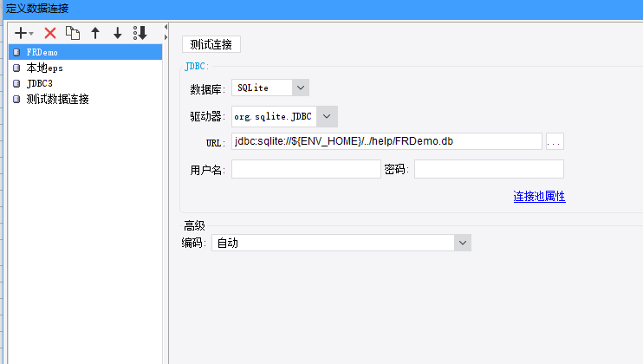This screenshot has height=364, width=643.
Task: Click the copy connection icon
Action: click(73, 33)
